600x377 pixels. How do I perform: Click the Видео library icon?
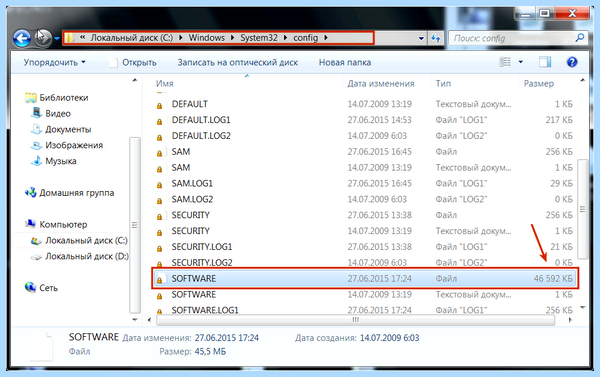tap(37, 113)
